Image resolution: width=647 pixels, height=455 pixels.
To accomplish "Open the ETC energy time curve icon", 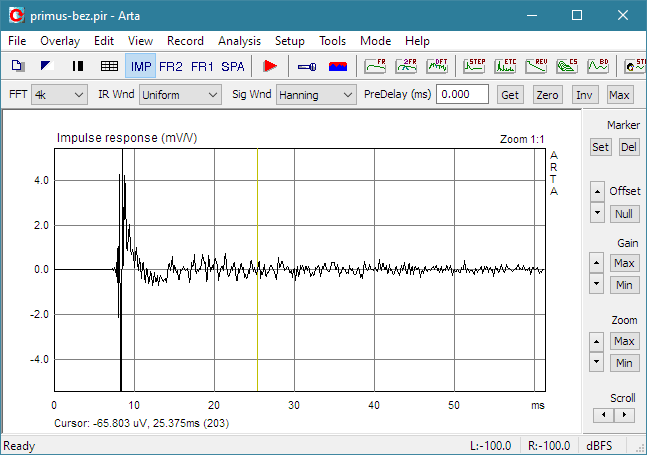I will tap(506, 66).
